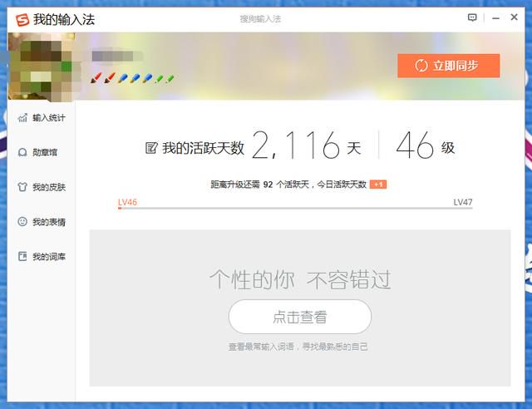532x409 pixels.
Task: Open the feedback message icon in title bar
Action: pyautogui.click(x=472, y=17)
